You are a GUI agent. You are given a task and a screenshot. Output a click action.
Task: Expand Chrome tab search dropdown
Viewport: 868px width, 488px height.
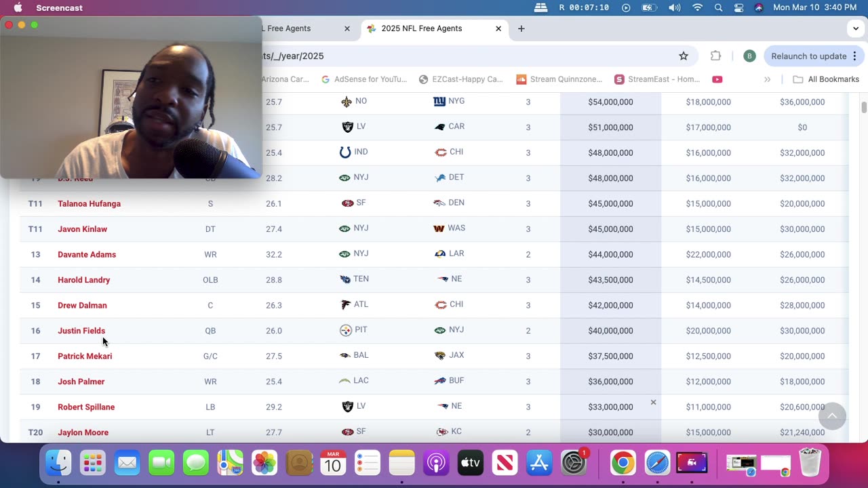(x=854, y=28)
